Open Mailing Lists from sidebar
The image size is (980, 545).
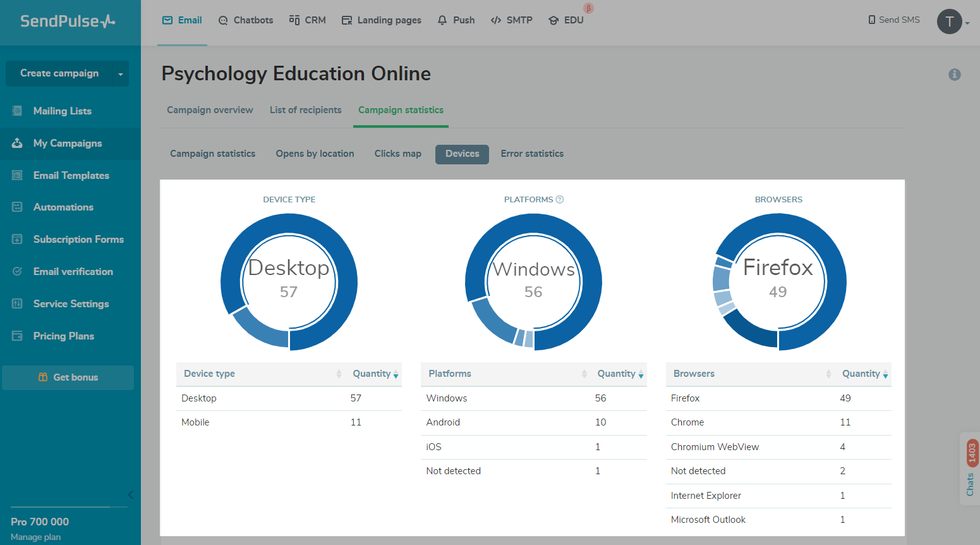(x=62, y=111)
